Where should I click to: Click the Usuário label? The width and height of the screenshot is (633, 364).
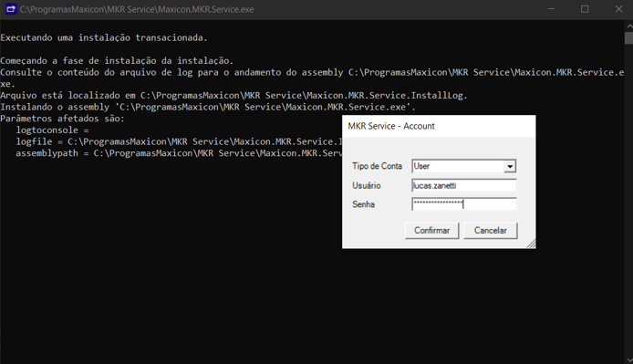pos(366,185)
